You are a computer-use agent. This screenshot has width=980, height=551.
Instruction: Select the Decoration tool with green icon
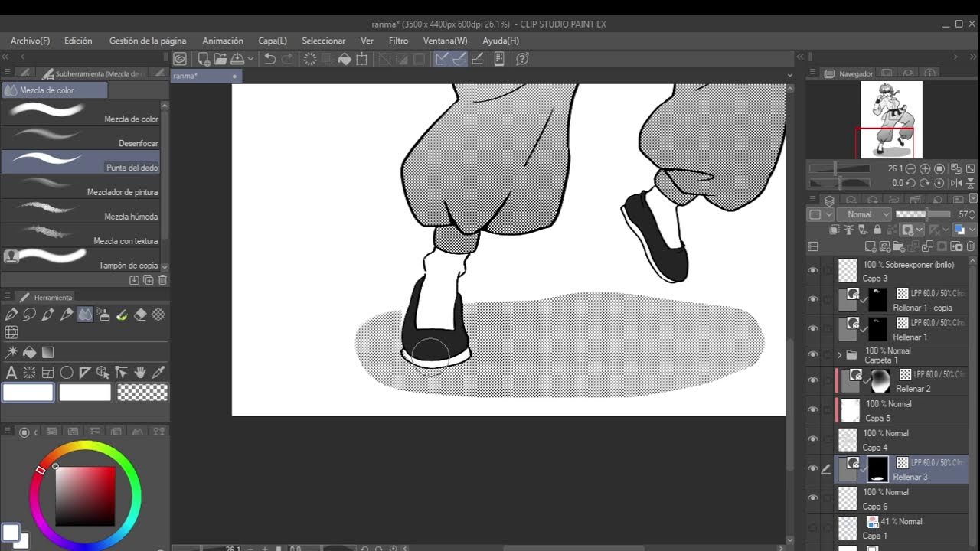pyautogui.click(x=122, y=315)
